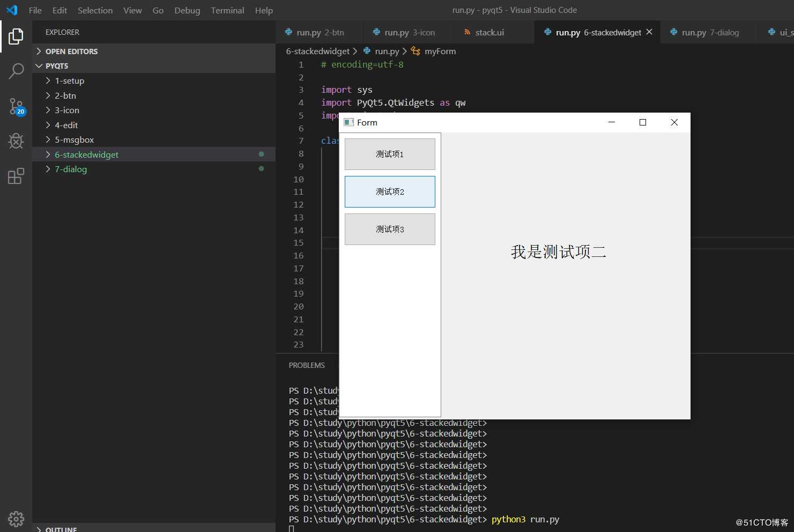The height and width of the screenshot is (532, 794).
Task: Click Python icon on run.py 7-dialog tab
Action: click(x=674, y=32)
